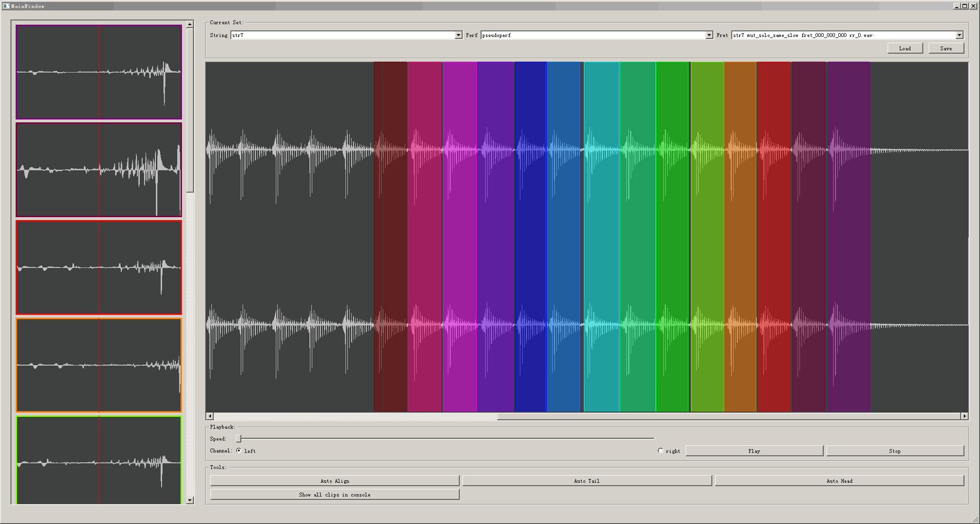
Task: Select the purple-bordered clip thumbnail
Action: (x=99, y=72)
